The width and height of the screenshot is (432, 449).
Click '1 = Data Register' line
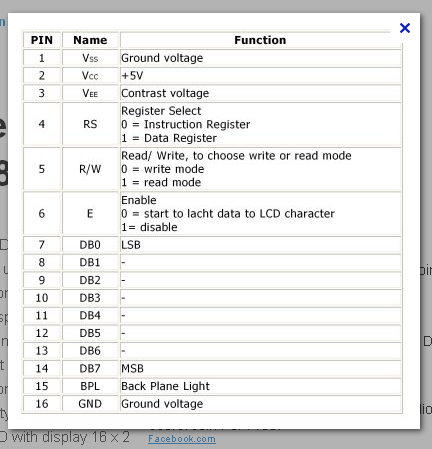[x=169, y=138]
